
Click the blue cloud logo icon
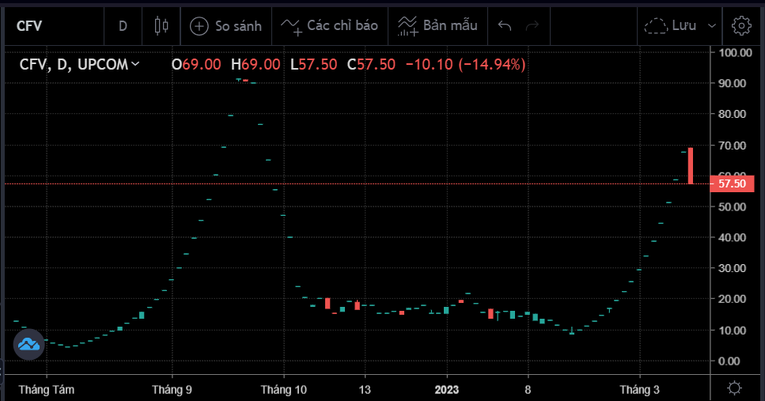coord(28,344)
